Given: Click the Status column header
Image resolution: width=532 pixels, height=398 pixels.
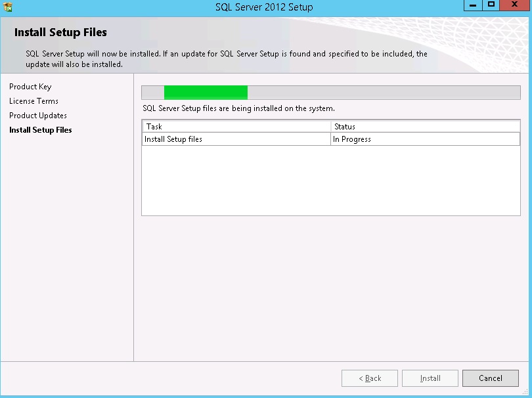Looking at the screenshot, I should coord(425,127).
